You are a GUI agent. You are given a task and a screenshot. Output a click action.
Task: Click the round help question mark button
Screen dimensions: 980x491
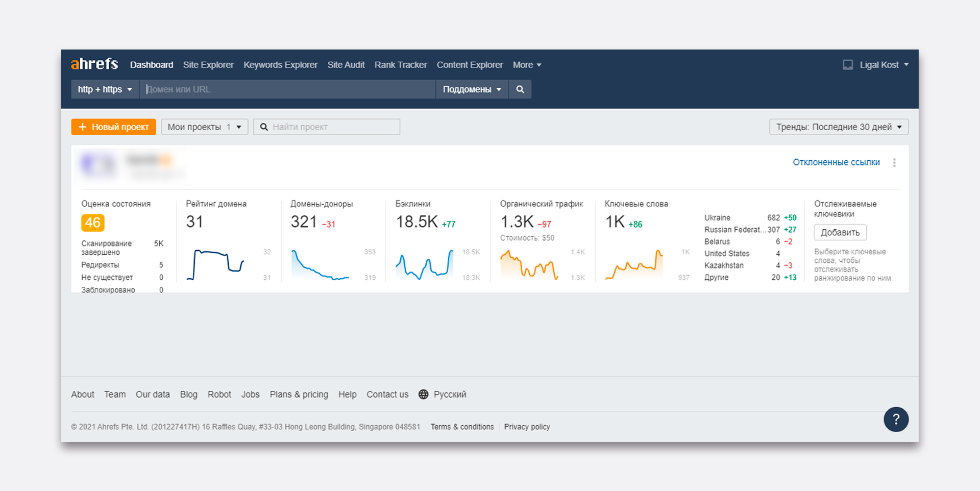click(896, 419)
